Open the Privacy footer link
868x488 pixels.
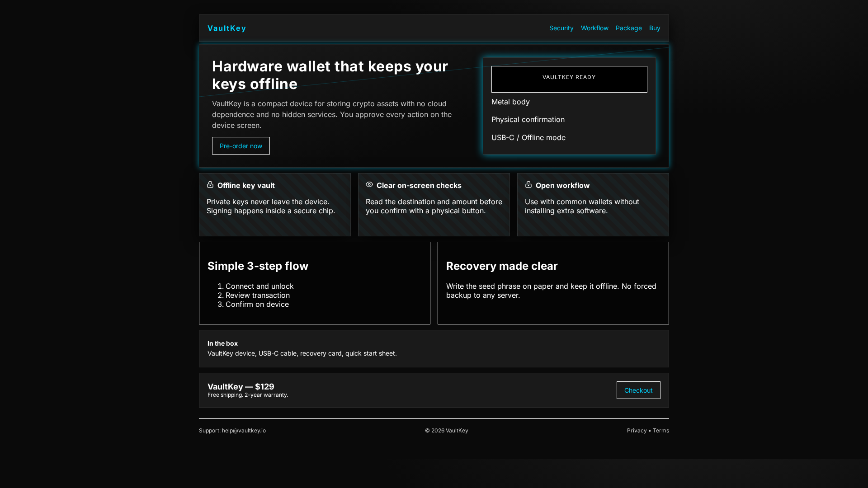click(637, 431)
